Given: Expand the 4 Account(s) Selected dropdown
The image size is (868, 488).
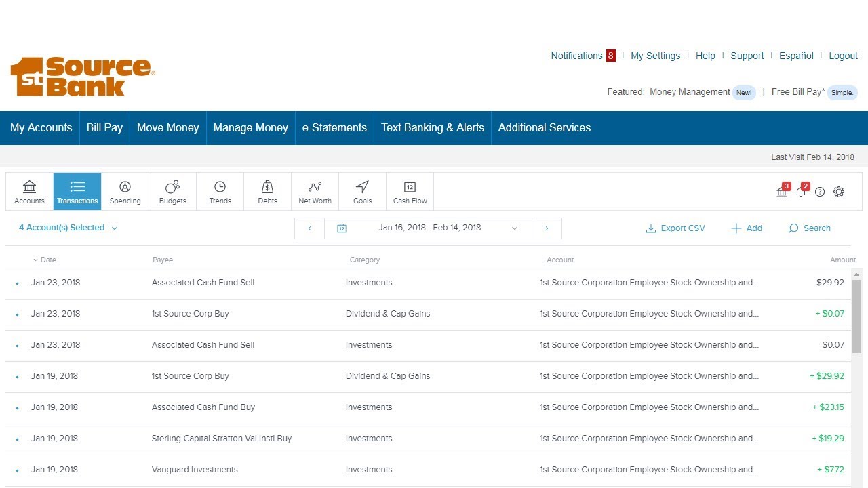Looking at the screenshot, I should tap(68, 228).
